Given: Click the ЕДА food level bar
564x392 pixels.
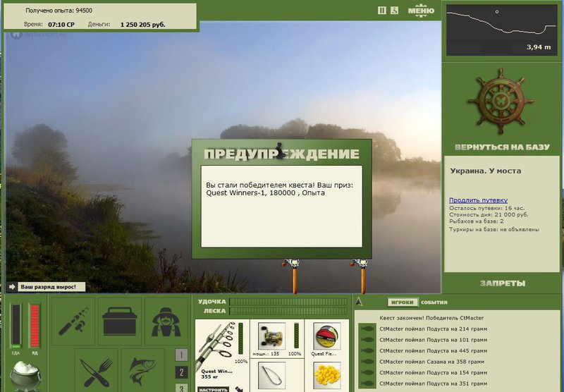Looking at the screenshot, I should click(16, 326).
